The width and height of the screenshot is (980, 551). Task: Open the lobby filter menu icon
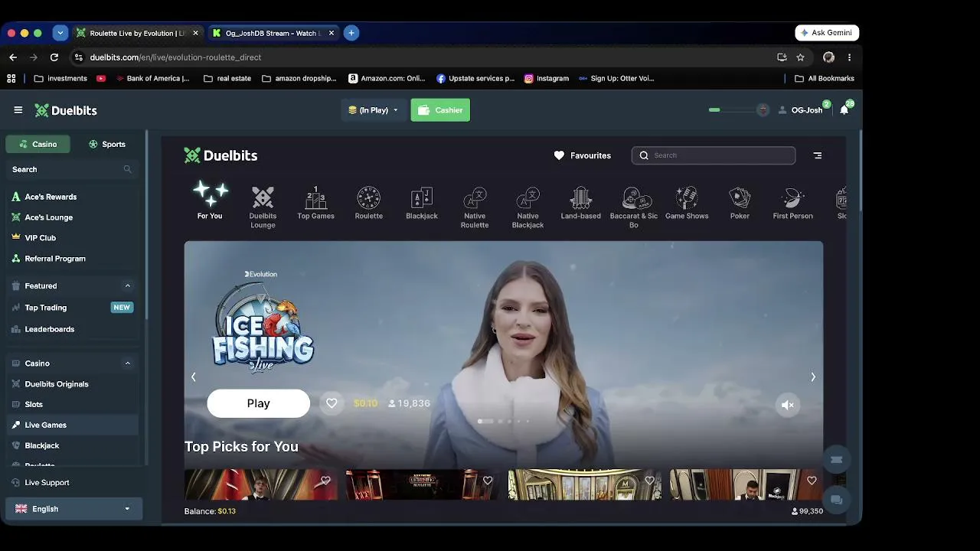tap(818, 155)
